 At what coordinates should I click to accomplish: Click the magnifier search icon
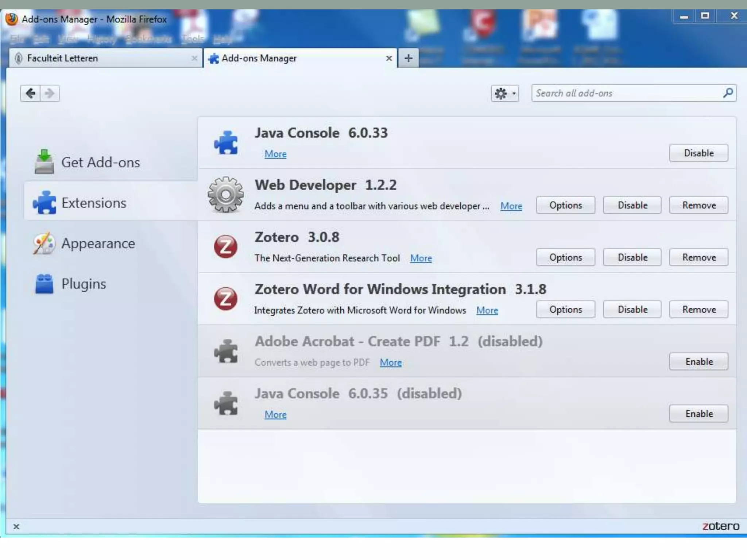(728, 93)
